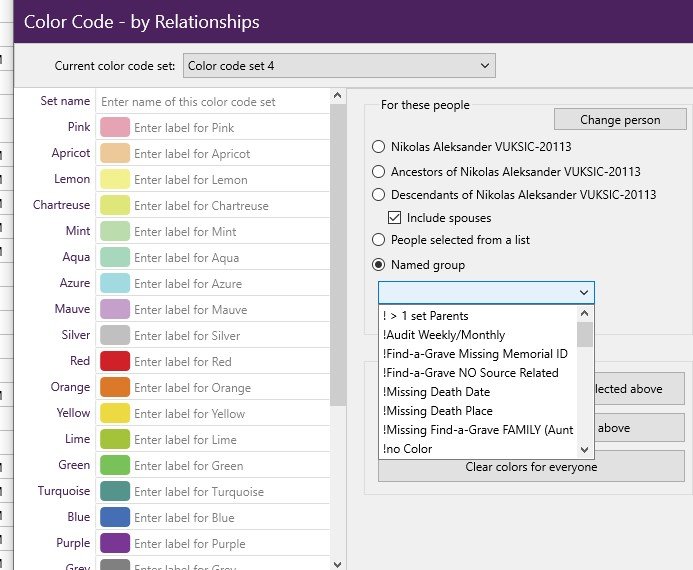693x570 pixels.
Task: Focus the Enter label for Mint field
Action: tap(231, 232)
